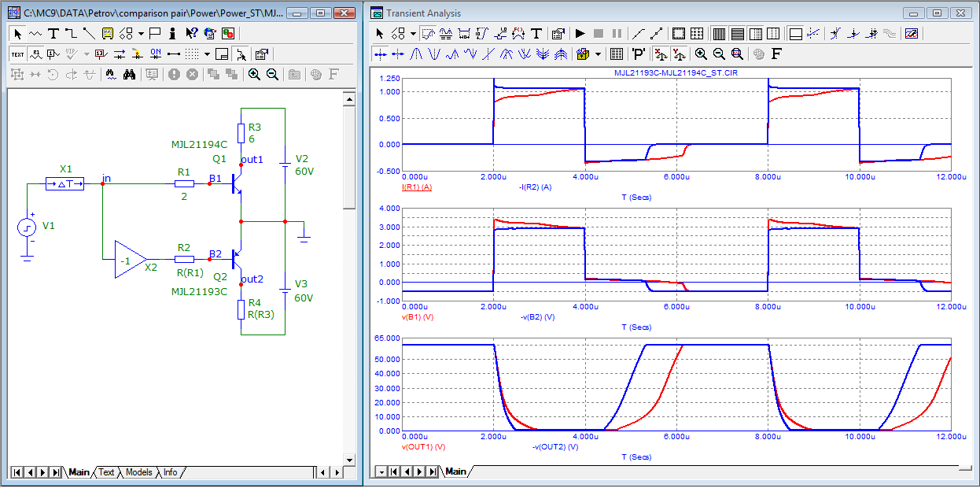The width and height of the screenshot is (980, 488).
Task: Choose the Text T tool in Transient Analysis toolbar
Action: click(x=536, y=34)
